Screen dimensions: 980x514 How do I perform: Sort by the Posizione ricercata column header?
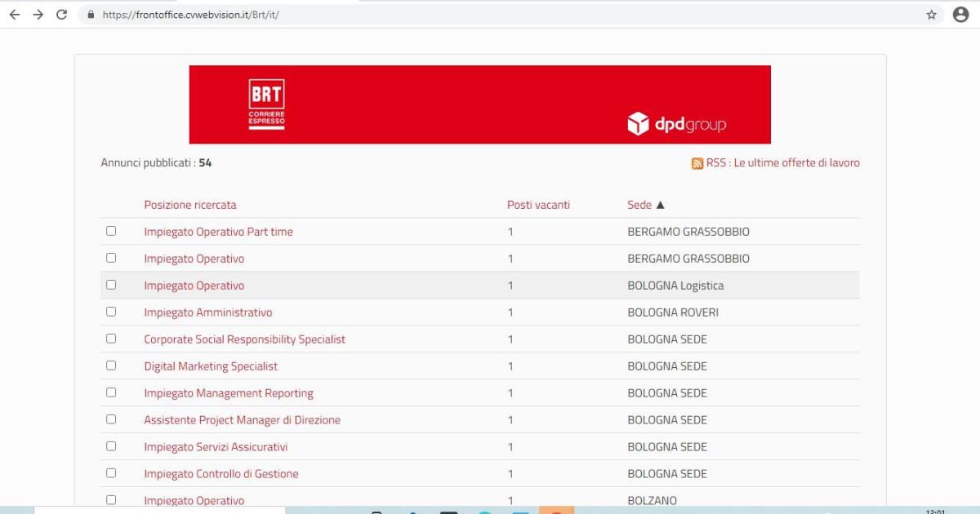point(189,205)
